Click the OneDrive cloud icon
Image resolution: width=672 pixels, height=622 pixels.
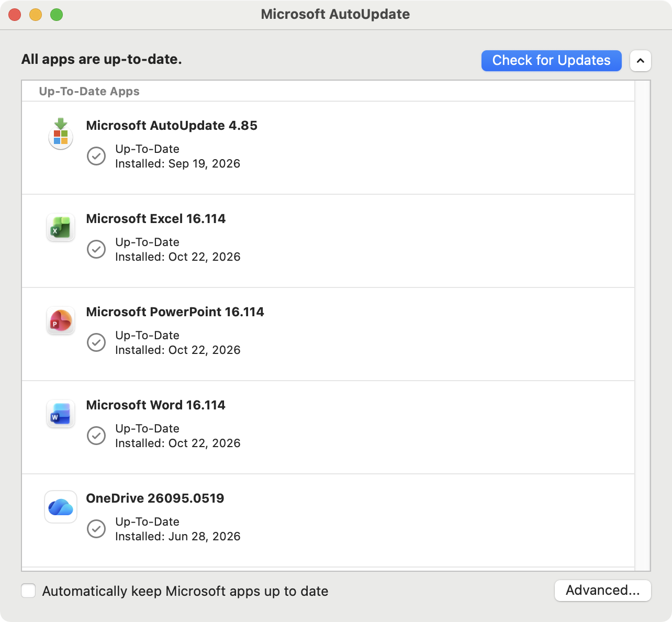click(x=61, y=507)
